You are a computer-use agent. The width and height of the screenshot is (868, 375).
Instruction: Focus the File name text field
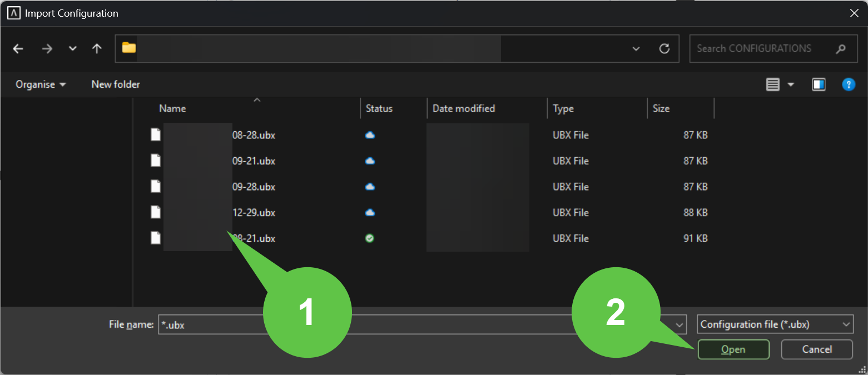click(x=423, y=324)
